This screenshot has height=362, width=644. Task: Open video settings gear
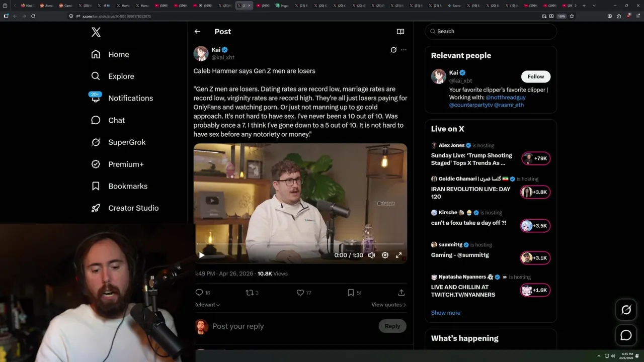pyautogui.click(x=385, y=255)
